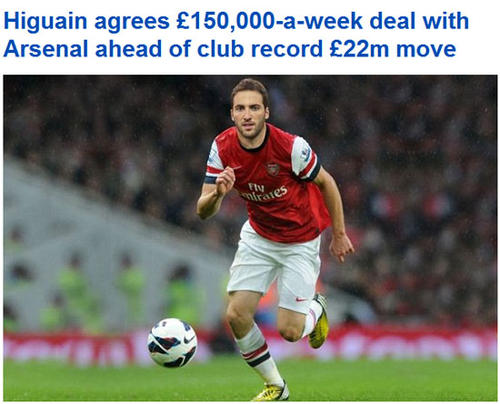Click the word "Higuain" in the headline
The width and height of the screenshot is (500, 404).
pos(45,21)
